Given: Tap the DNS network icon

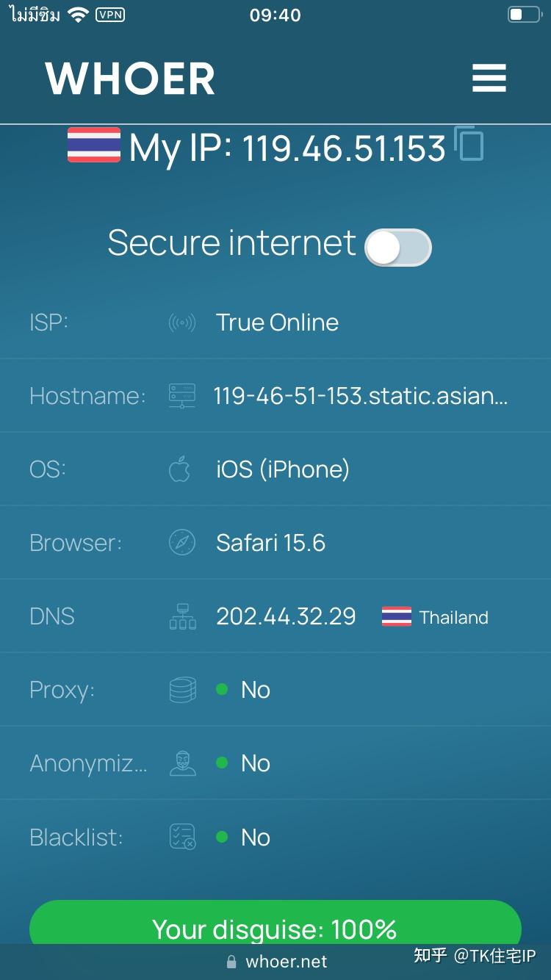Looking at the screenshot, I should tap(182, 617).
